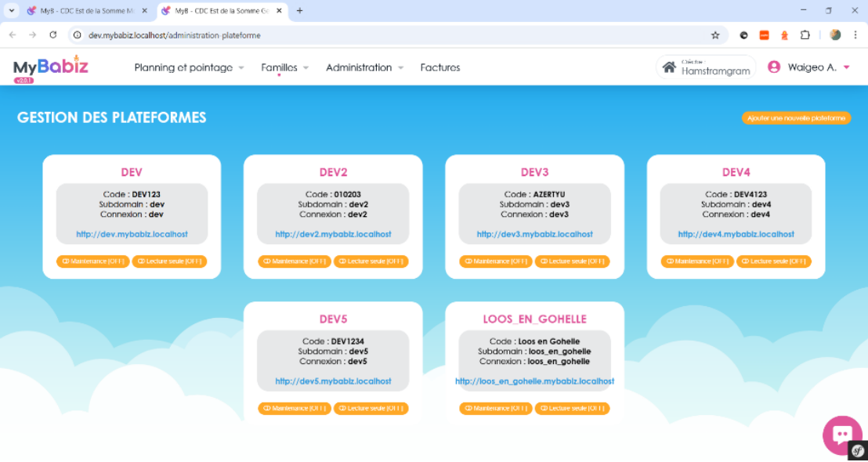
Task: Toggle Maintenance for the DEV platform
Action: point(92,262)
